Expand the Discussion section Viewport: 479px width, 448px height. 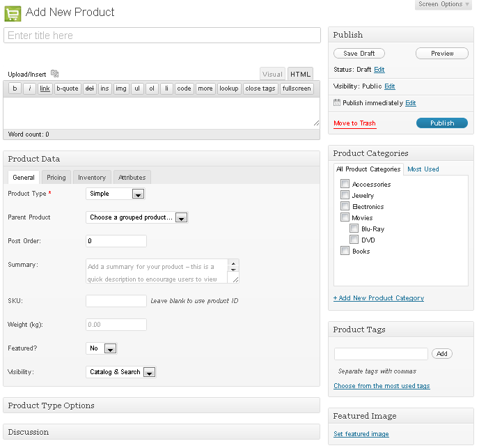pos(162,432)
